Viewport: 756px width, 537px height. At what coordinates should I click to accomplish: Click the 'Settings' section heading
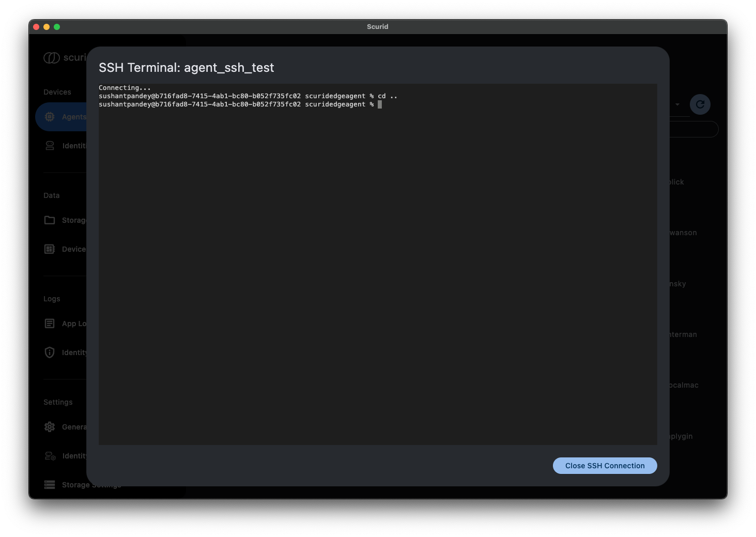point(58,402)
